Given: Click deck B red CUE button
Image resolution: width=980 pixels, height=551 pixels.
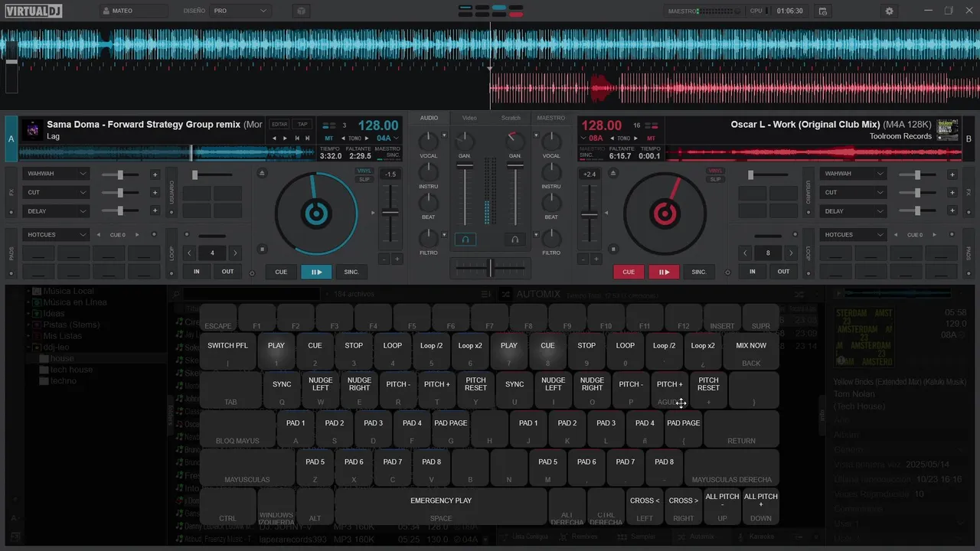Looking at the screenshot, I should [629, 272].
